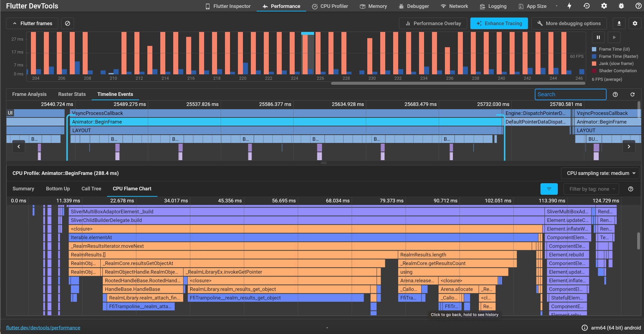The height and width of the screenshot is (334, 644).
Task: Select frame bar 230 in chart
Action: 370,56
